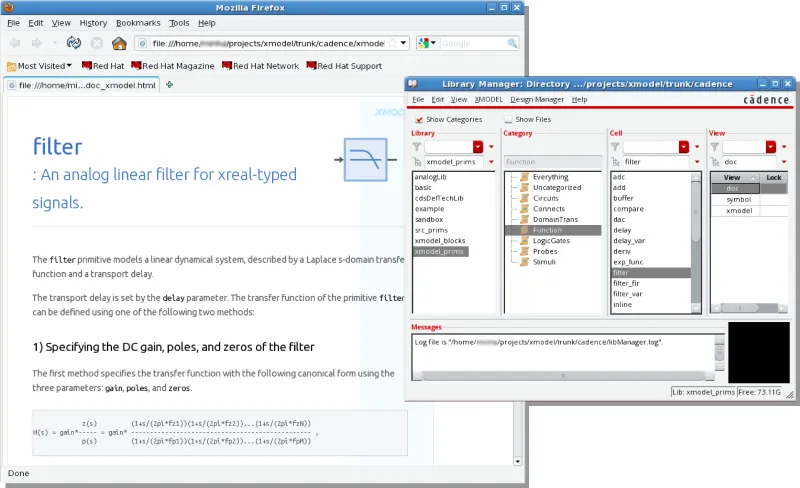Click search icon beside xmodel_prims field

tap(417, 162)
